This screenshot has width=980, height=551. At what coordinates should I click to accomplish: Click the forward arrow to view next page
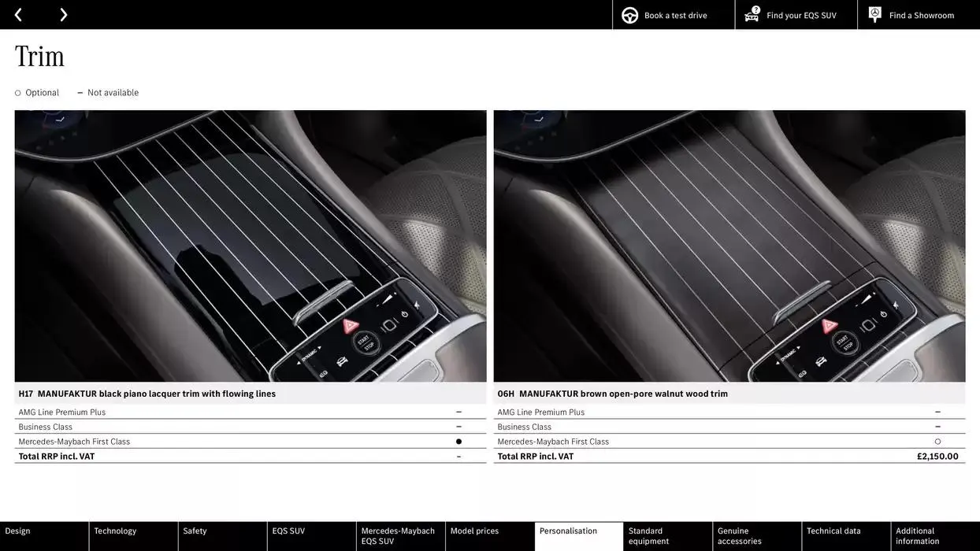pyautogui.click(x=63, y=13)
